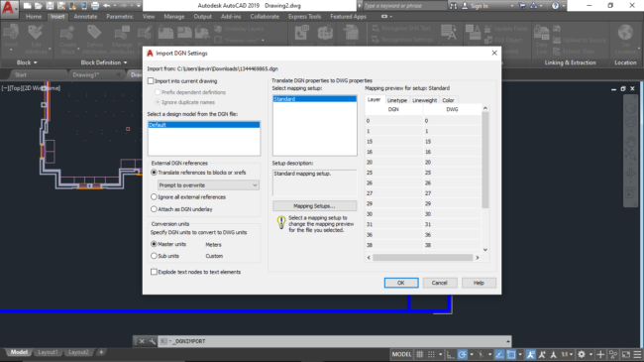Image resolution: width=644 pixels, height=362 pixels.
Task: Click the search binoculars icon in title bar
Action: (x=453, y=6)
